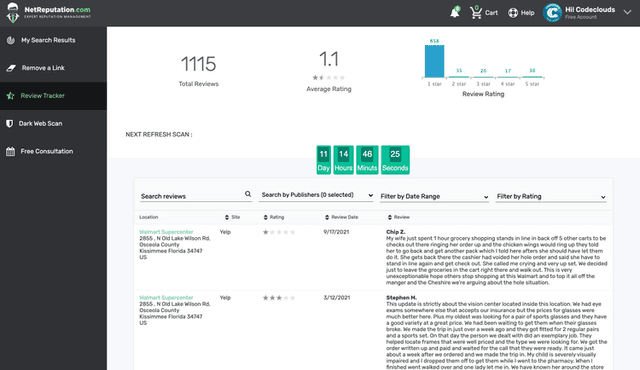Open Search by Publishers dropdown
This screenshot has height=370, width=640.
pyautogui.click(x=316, y=195)
